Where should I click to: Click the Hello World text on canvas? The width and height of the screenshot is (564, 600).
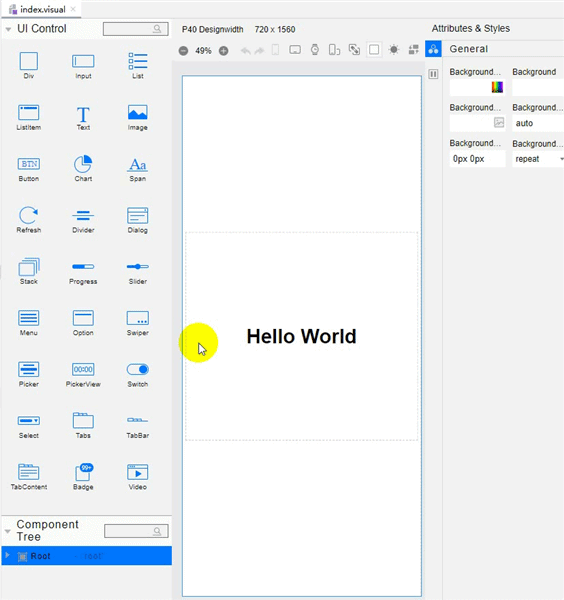pyautogui.click(x=302, y=337)
